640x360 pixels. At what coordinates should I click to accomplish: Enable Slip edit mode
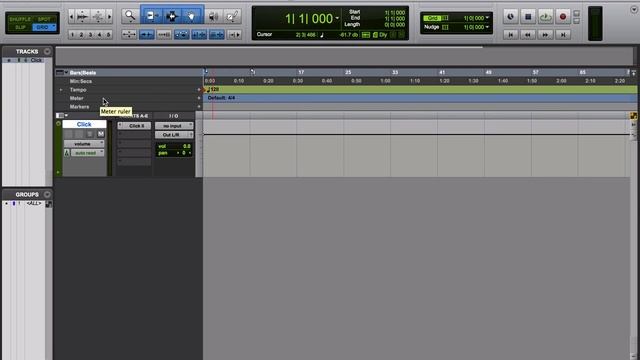tap(20, 27)
